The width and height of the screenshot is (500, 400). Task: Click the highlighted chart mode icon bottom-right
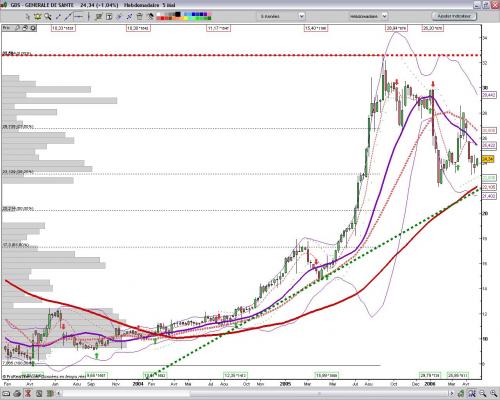pyautogui.click(x=472, y=394)
